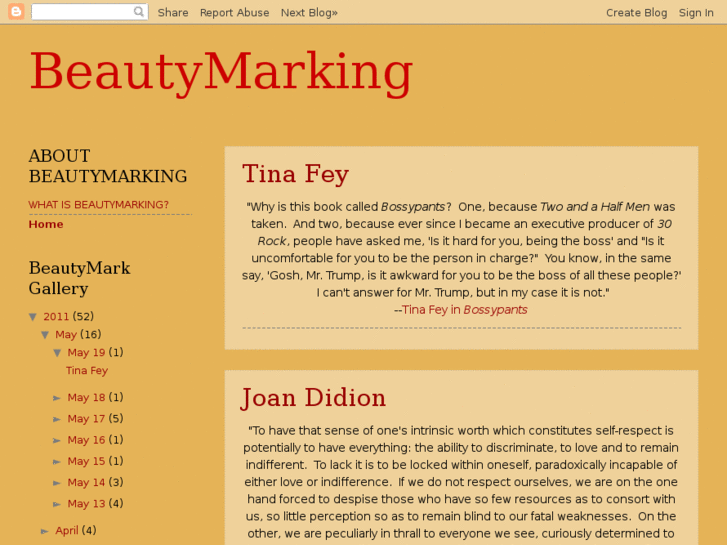Screen dimensions: 727x545
Task: Expand the May 14 archive entry
Action: [x=57, y=483]
